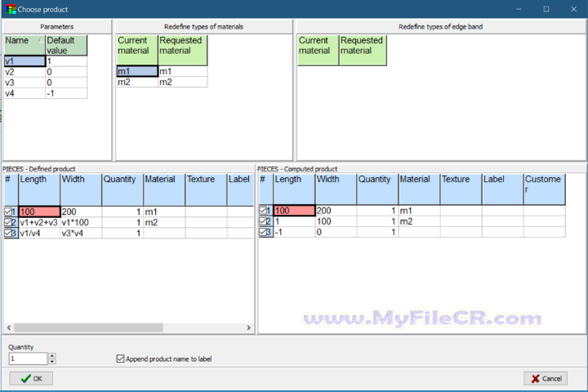This screenshot has height=392, width=588.
Task: Click the Quantity input field
Action: click(28, 359)
